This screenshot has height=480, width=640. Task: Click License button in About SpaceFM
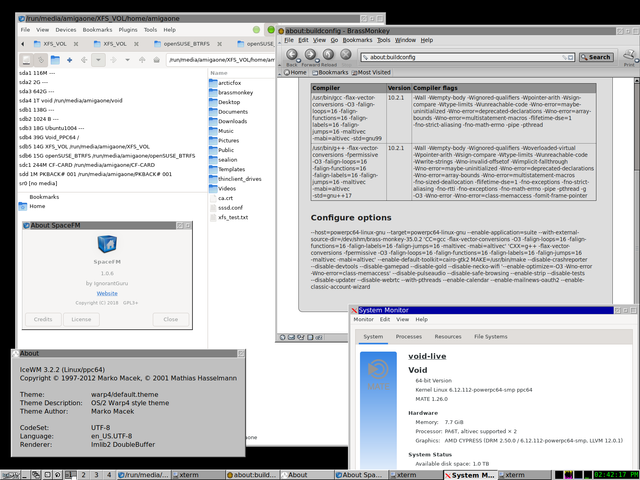pyautogui.click(x=81, y=319)
